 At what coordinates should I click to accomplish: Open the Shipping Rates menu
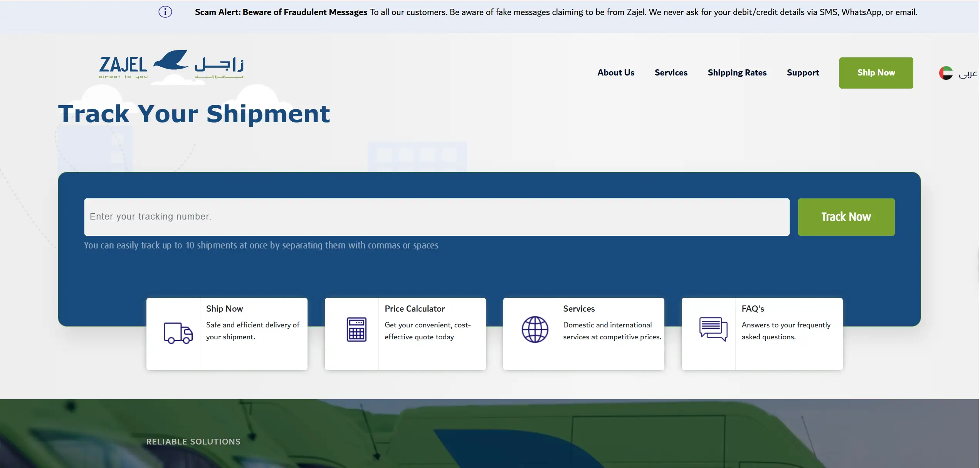click(737, 73)
